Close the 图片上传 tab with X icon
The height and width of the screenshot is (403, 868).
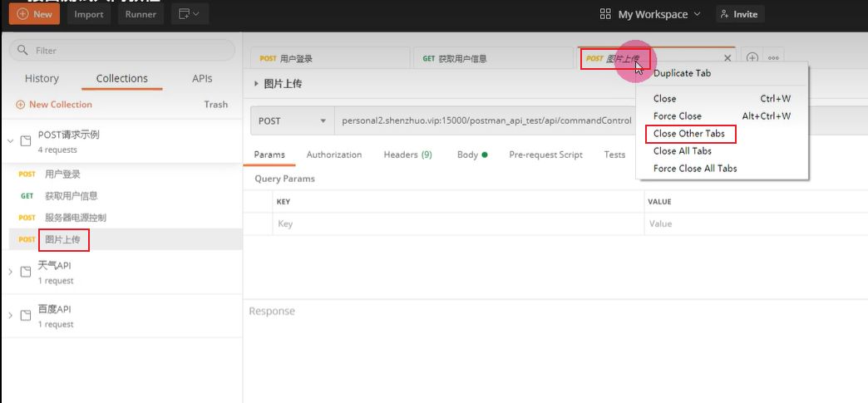[x=727, y=58]
